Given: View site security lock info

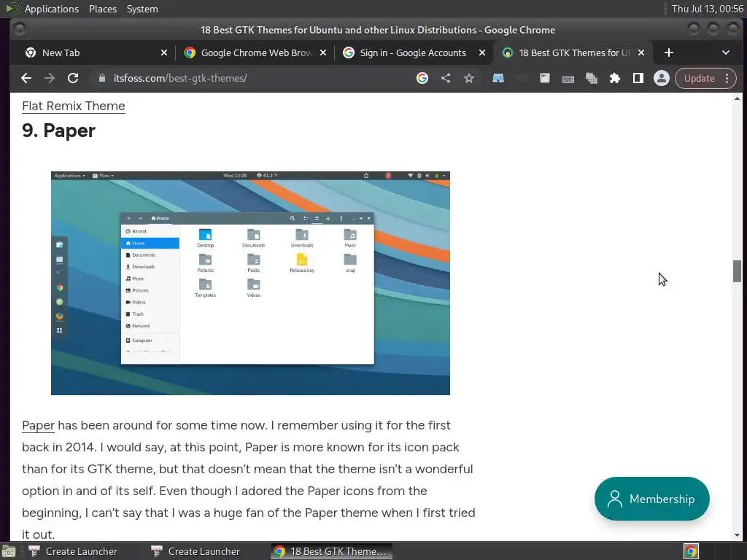Looking at the screenshot, I should tap(102, 79).
